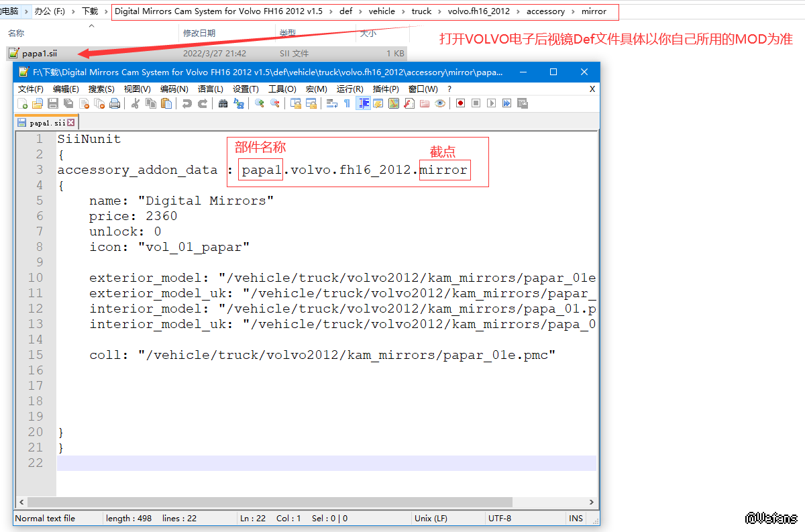This screenshot has height=532, width=805.
Task: Click the 'mirror' breadcrumb in Explorer
Action: click(x=594, y=11)
